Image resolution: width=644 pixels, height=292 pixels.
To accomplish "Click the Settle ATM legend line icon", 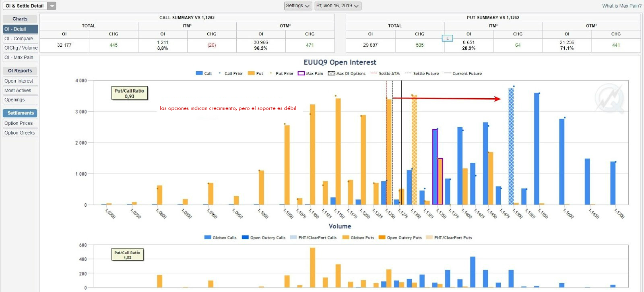I will (374, 73).
